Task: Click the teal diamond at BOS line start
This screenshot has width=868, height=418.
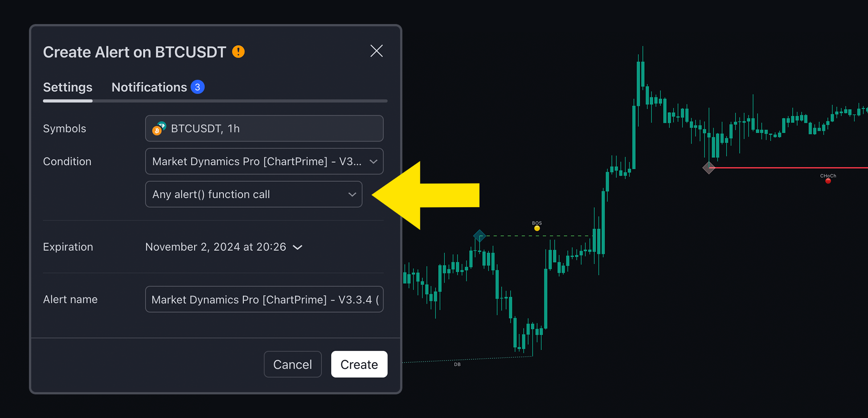Action: [x=479, y=236]
